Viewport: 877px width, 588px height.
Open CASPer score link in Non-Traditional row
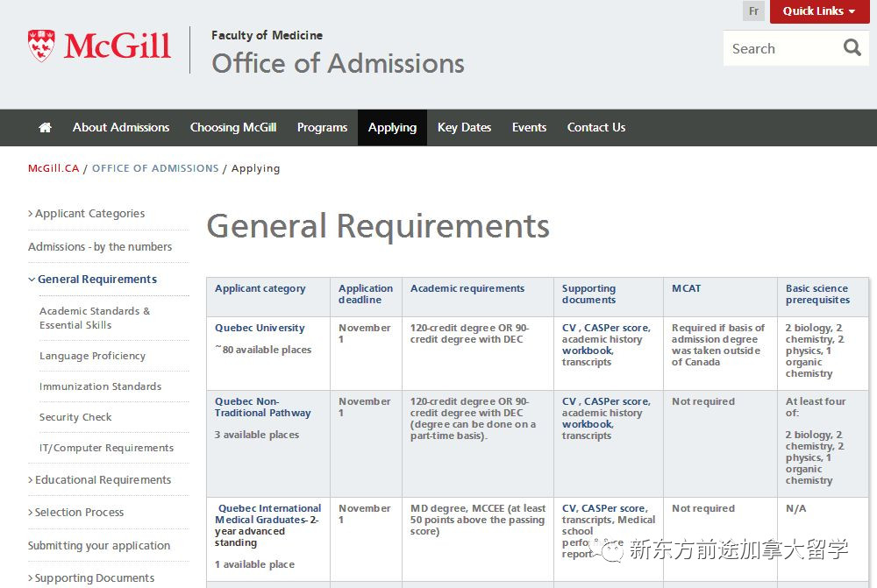pyautogui.click(x=617, y=401)
